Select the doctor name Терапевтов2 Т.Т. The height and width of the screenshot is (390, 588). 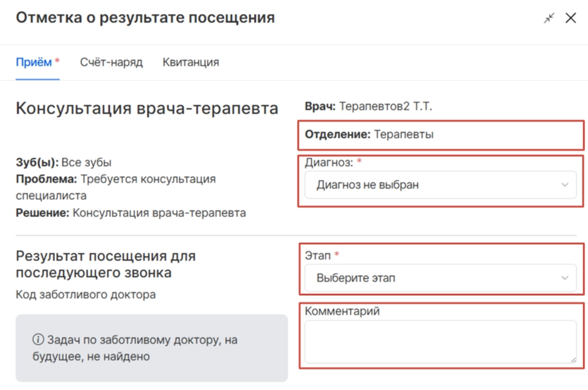386,107
